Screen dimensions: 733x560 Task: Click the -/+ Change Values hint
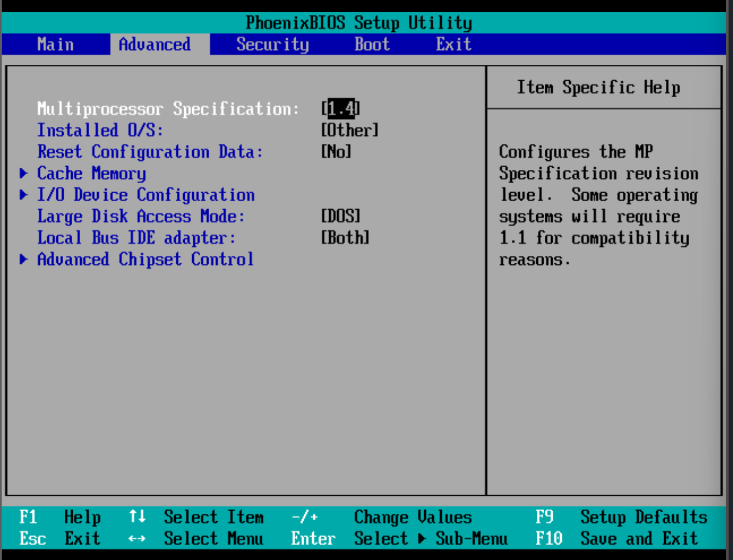point(382,517)
